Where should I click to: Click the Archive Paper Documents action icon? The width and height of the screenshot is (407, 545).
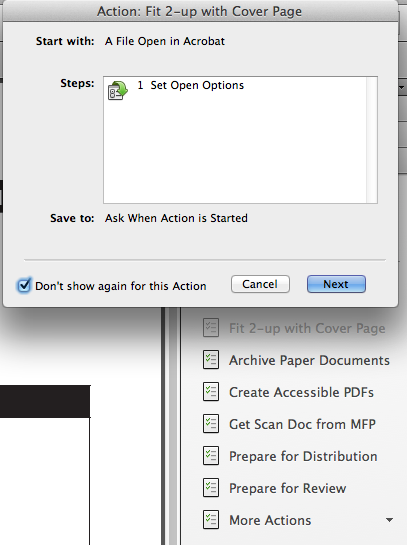click(x=211, y=360)
